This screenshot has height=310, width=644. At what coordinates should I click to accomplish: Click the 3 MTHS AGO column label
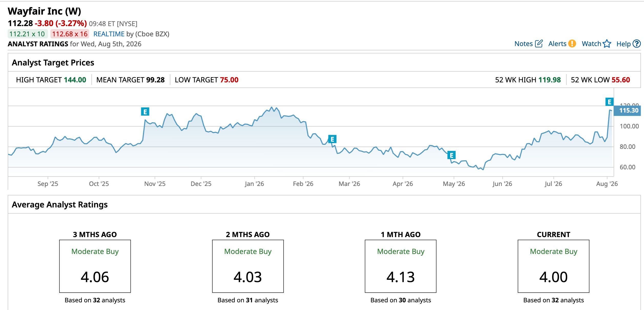point(95,235)
